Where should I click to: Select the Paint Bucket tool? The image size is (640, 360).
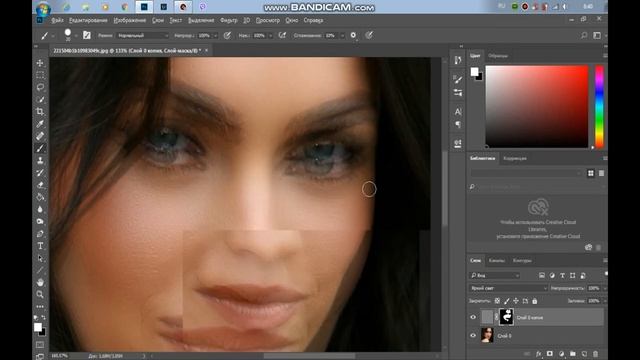pos(40,197)
